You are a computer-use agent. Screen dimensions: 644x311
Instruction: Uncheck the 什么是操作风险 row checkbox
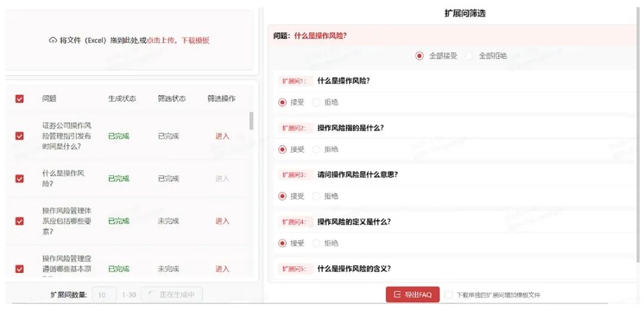pos(19,179)
